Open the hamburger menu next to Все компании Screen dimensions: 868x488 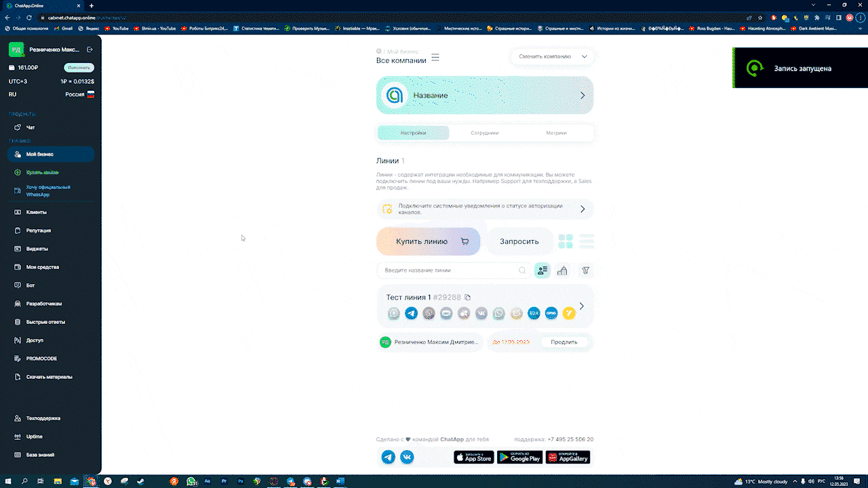(435, 58)
